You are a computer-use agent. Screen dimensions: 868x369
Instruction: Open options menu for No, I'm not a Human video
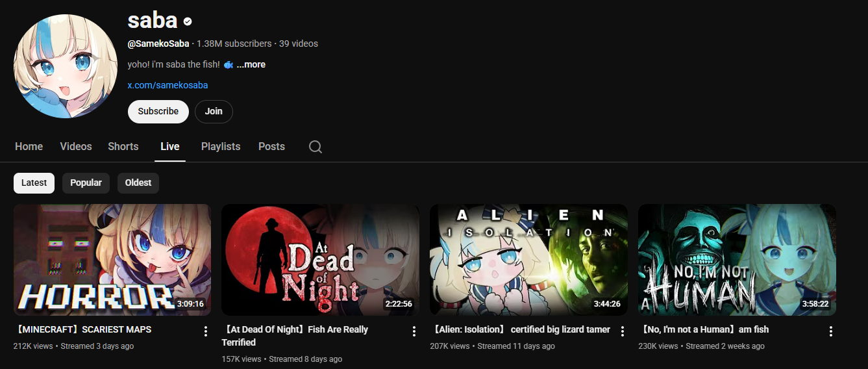click(831, 331)
